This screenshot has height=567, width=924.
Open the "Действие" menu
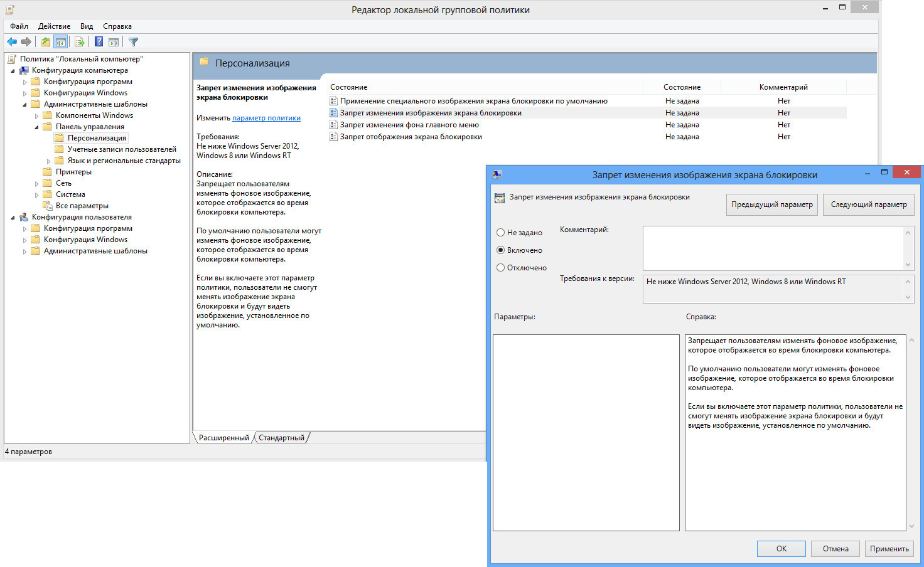[54, 26]
